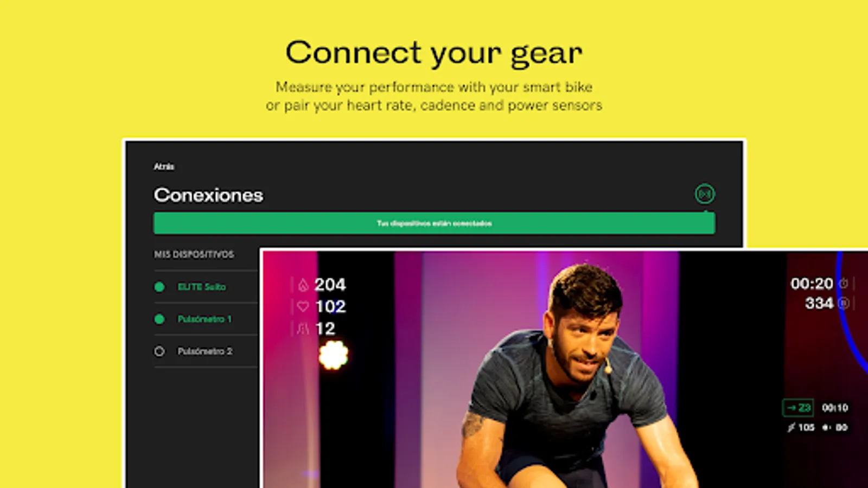Click the MIS DISPOSITIVOS section header
Image resolution: width=868 pixels, height=488 pixels.
point(194,254)
